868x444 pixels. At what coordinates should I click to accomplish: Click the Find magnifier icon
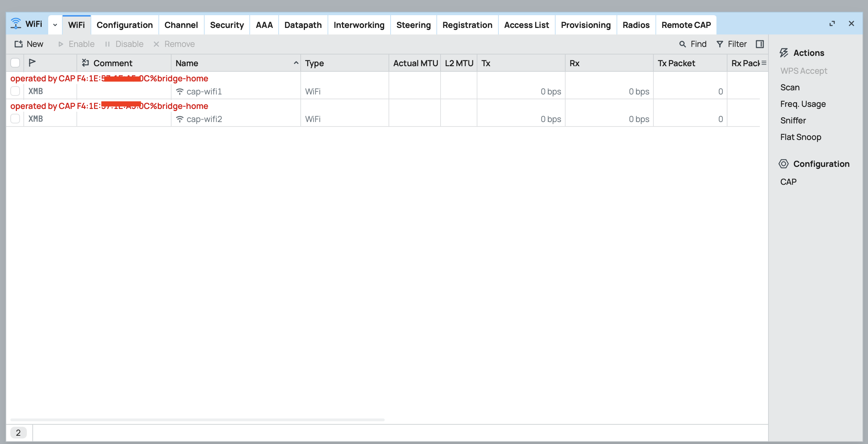click(x=682, y=44)
